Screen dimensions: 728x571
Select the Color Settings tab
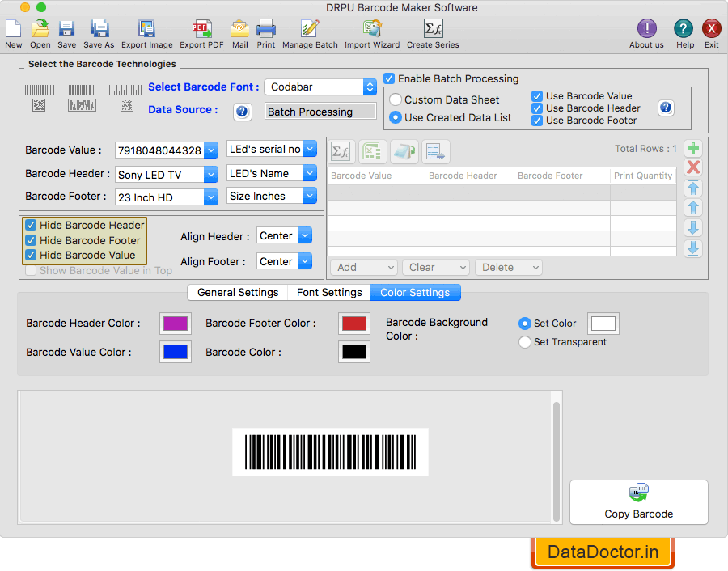[416, 293]
